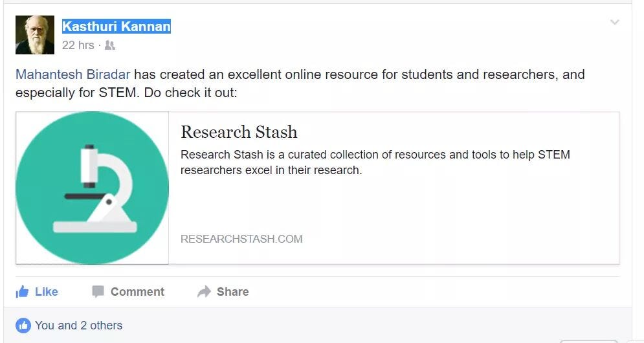Click the 22 hrs timestamp
Viewport: 644px width, 343px height.
[78, 45]
